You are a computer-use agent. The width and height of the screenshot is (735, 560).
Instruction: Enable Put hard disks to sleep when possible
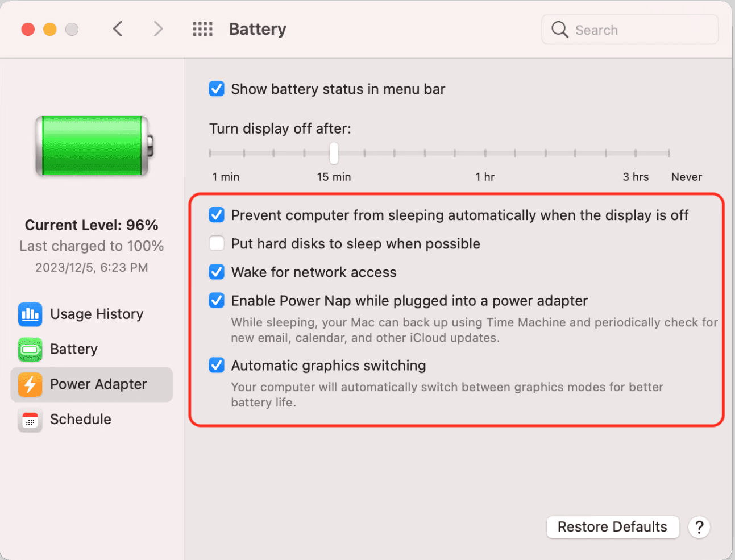tap(217, 243)
